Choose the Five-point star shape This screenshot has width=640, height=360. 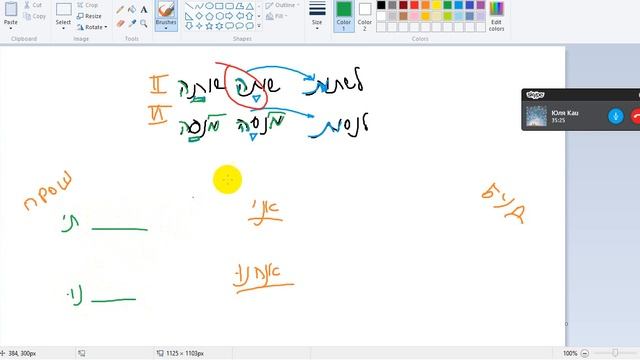coord(209,26)
